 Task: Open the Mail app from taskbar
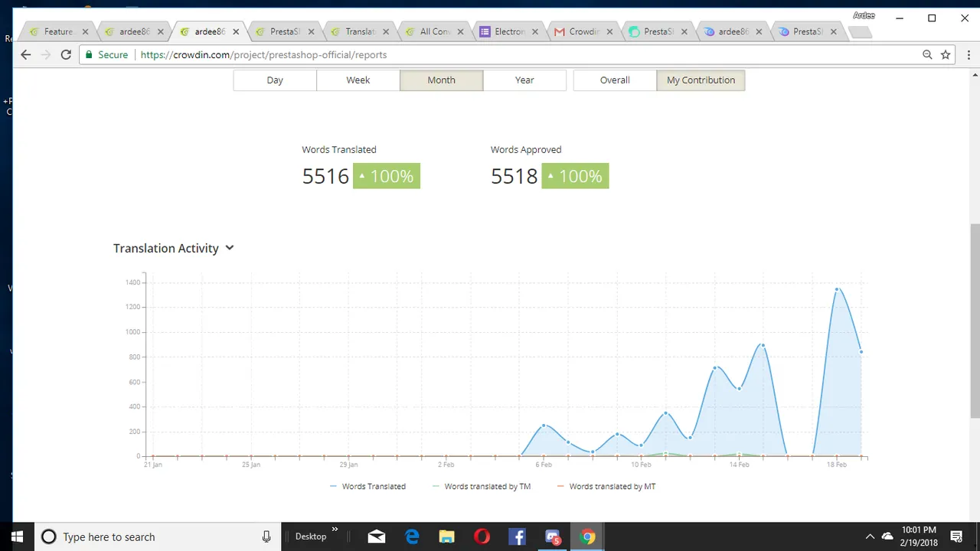[376, 536]
